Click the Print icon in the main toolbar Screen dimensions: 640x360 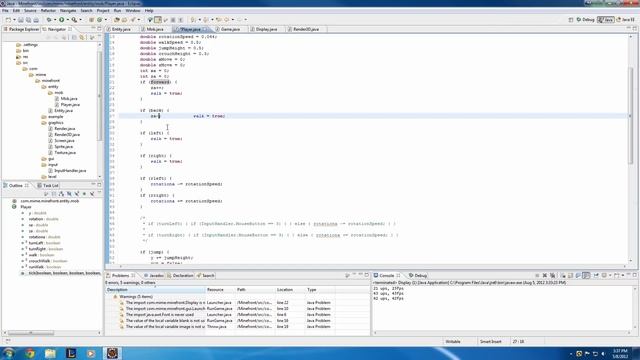[36, 20]
